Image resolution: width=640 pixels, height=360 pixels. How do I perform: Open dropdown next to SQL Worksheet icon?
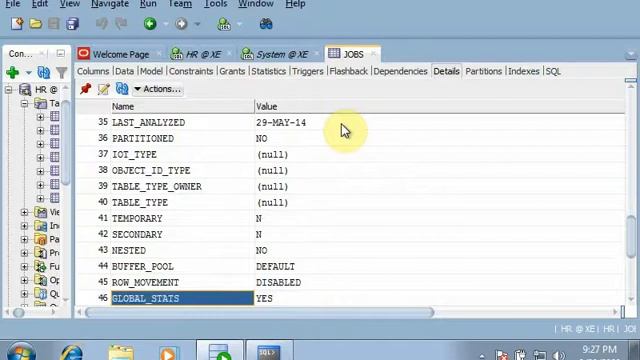point(240,24)
